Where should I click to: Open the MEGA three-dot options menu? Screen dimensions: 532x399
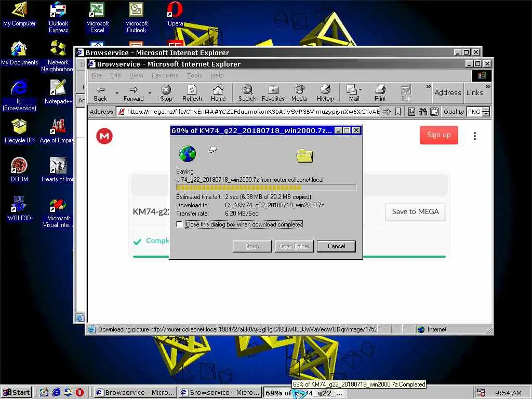point(475,136)
